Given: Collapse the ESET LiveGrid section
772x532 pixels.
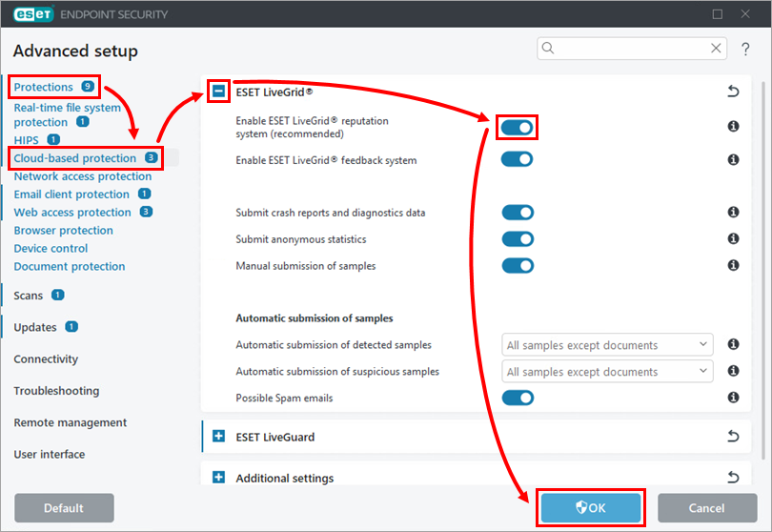Looking at the screenshot, I should [218, 92].
